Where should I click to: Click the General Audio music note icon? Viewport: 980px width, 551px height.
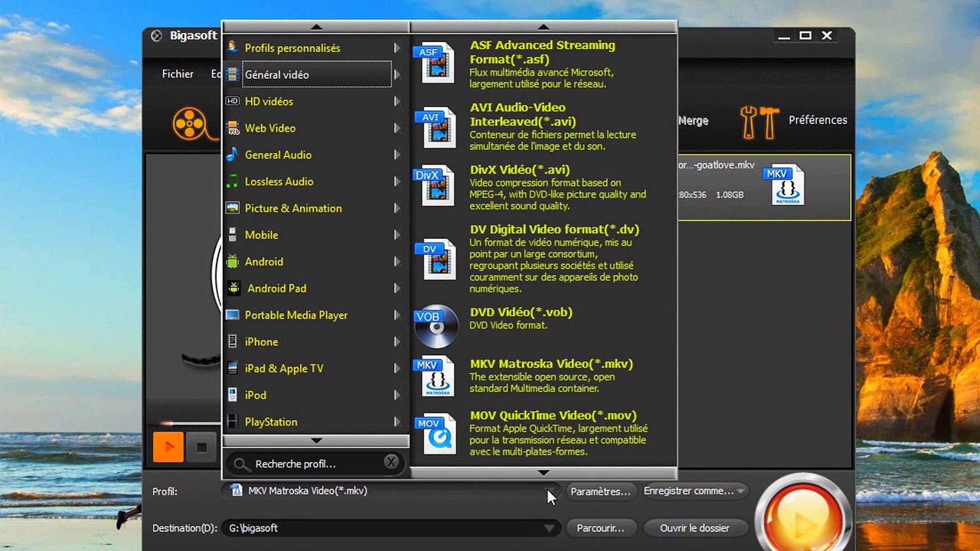[x=232, y=155]
